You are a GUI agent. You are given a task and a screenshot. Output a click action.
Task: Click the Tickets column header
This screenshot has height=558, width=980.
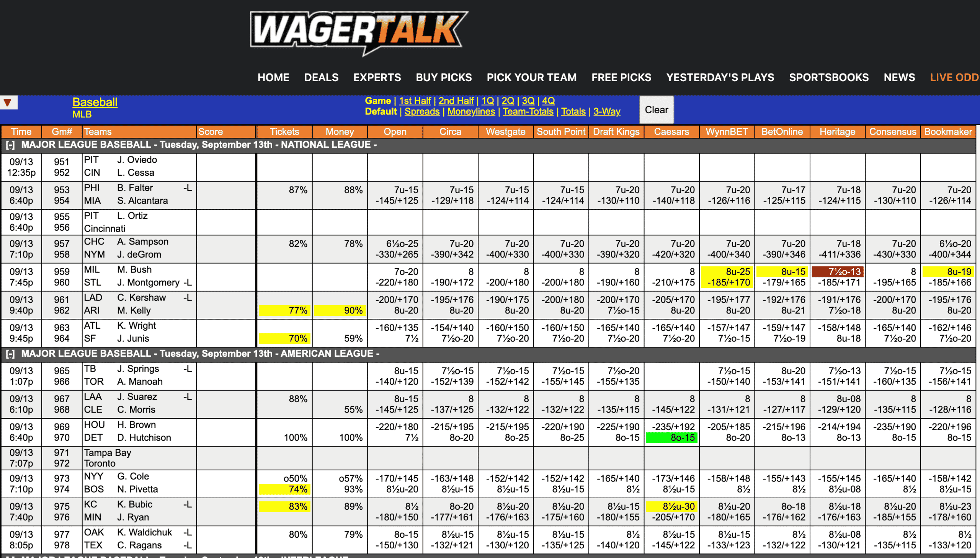point(284,132)
